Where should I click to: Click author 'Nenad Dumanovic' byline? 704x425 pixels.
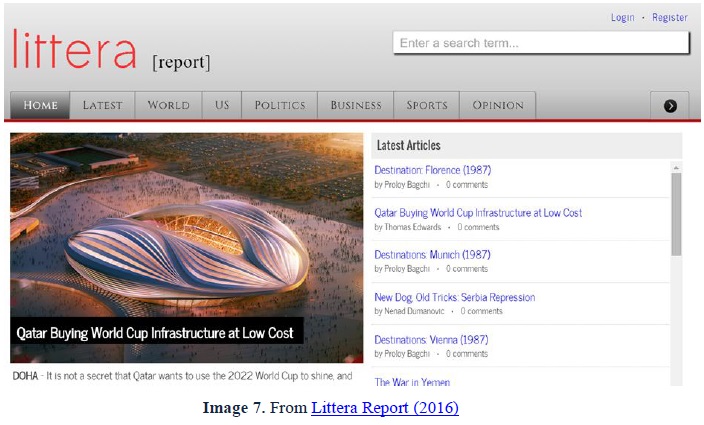(x=414, y=311)
